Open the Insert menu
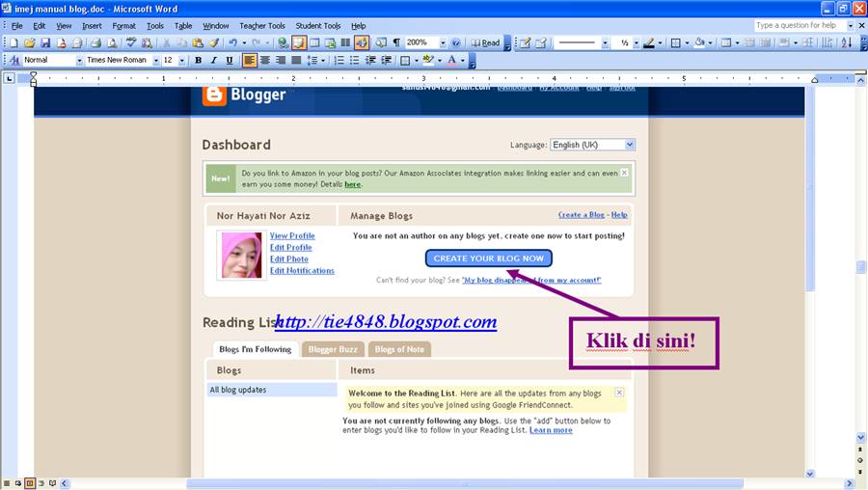The height and width of the screenshot is (490, 868). (x=92, y=25)
